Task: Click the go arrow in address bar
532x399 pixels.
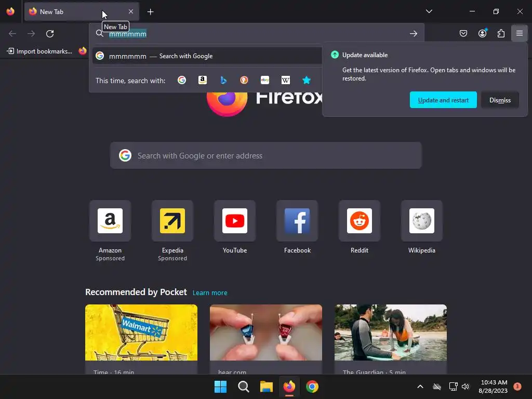Action: (x=413, y=34)
